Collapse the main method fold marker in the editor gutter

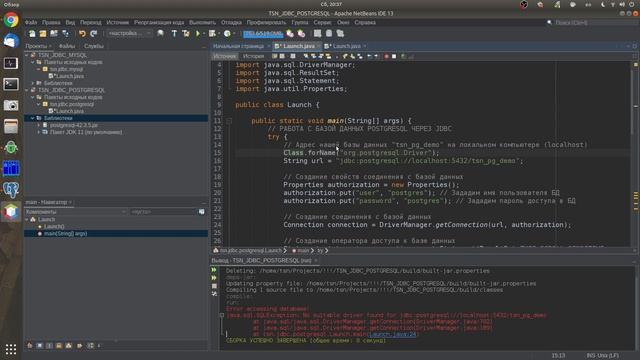coord(229,121)
